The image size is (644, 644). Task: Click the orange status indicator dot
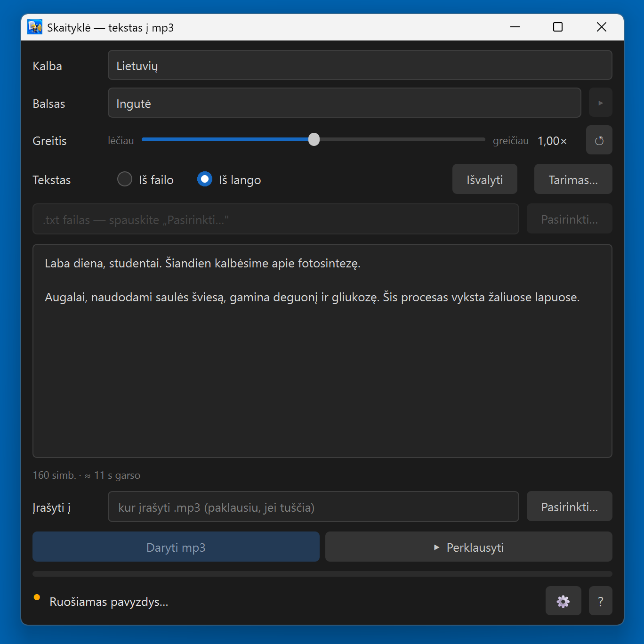click(37, 597)
